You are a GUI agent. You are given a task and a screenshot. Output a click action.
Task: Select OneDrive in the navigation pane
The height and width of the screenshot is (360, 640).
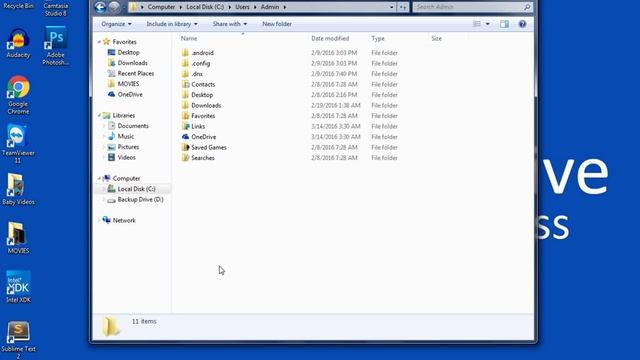130,94
